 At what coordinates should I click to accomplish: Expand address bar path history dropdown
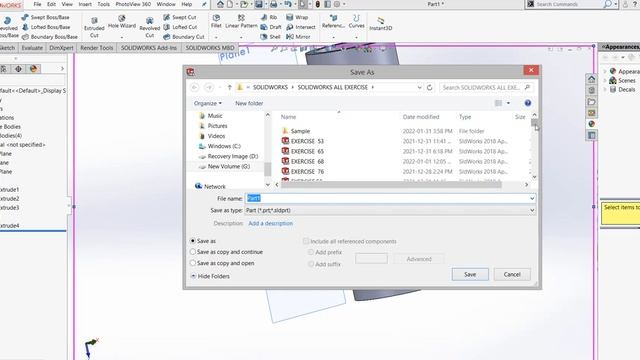click(419, 87)
